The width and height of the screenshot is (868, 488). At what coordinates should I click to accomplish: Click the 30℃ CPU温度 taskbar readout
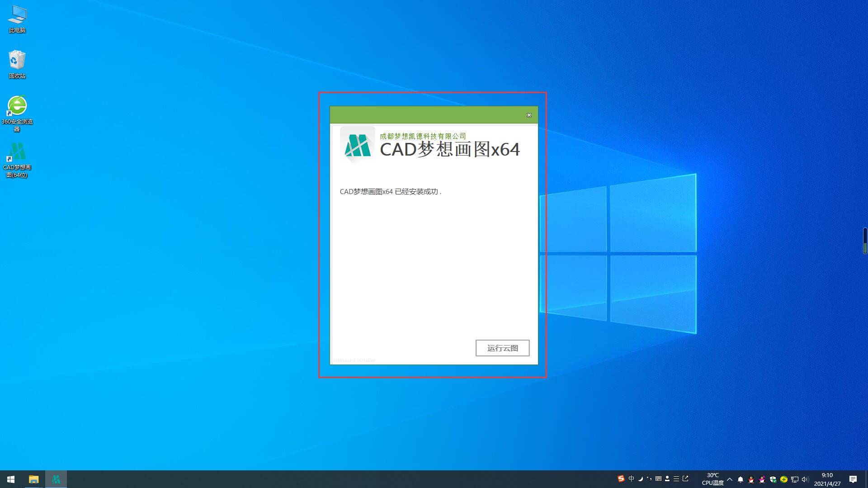click(x=712, y=479)
